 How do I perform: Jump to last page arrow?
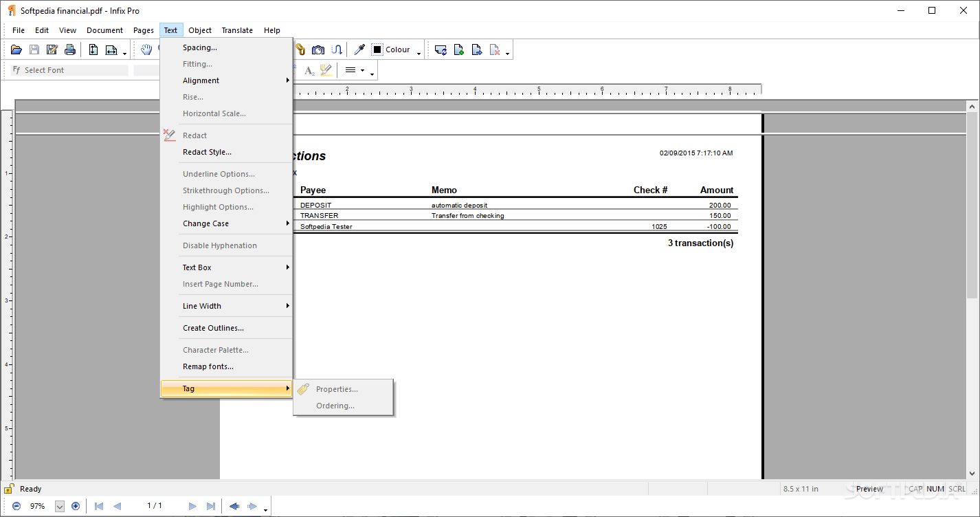click(x=211, y=506)
